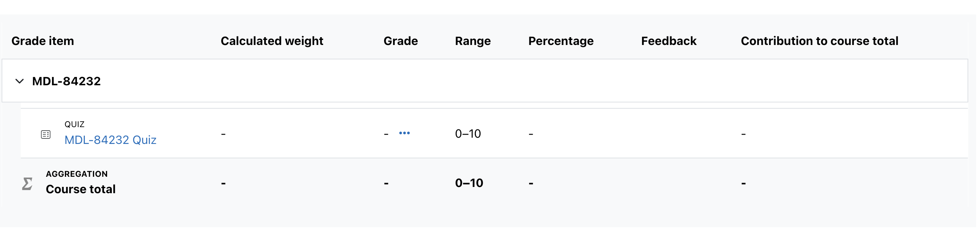Click the Course total row label
This screenshot has height=237, width=980.
click(81, 189)
